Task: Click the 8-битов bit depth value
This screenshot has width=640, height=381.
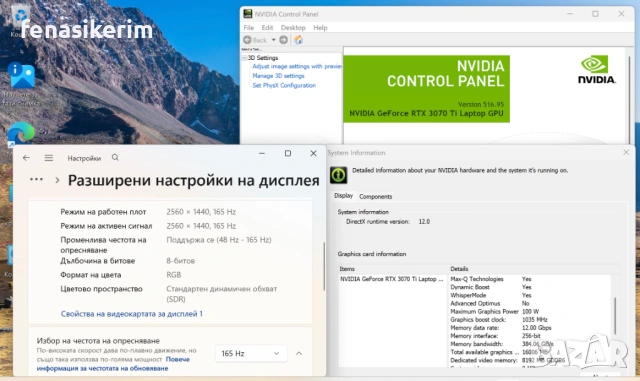Action: coord(180,261)
